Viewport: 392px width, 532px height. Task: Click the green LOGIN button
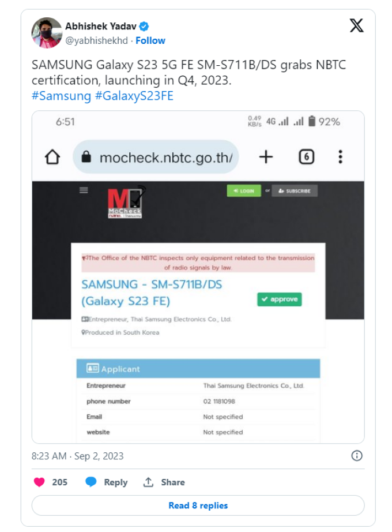coord(243,191)
